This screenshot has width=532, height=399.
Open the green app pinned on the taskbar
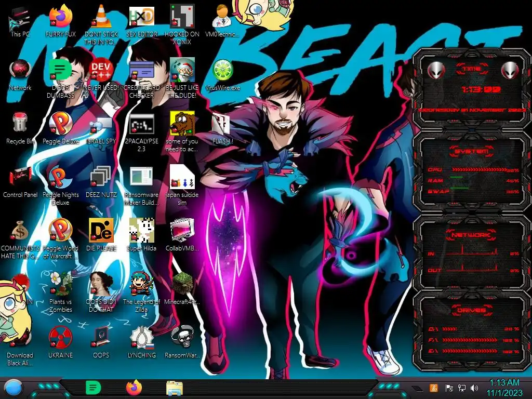click(94, 388)
